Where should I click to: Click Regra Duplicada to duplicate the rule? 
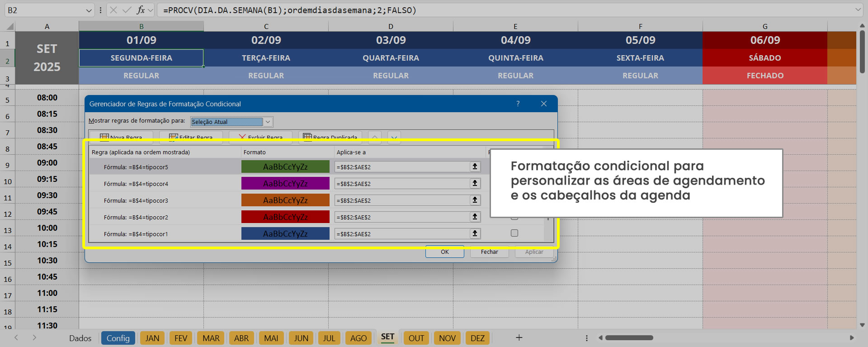(x=330, y=137)
